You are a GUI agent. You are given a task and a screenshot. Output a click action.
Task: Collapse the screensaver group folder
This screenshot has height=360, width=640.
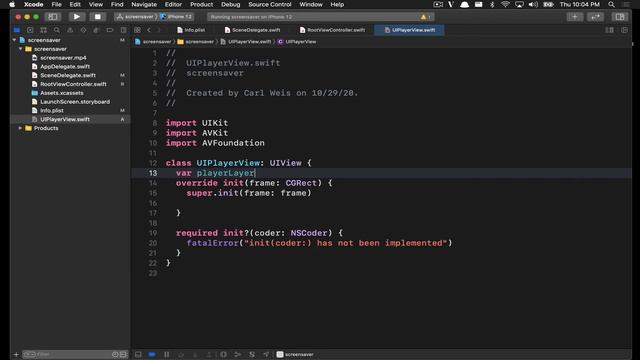(20, 49)
